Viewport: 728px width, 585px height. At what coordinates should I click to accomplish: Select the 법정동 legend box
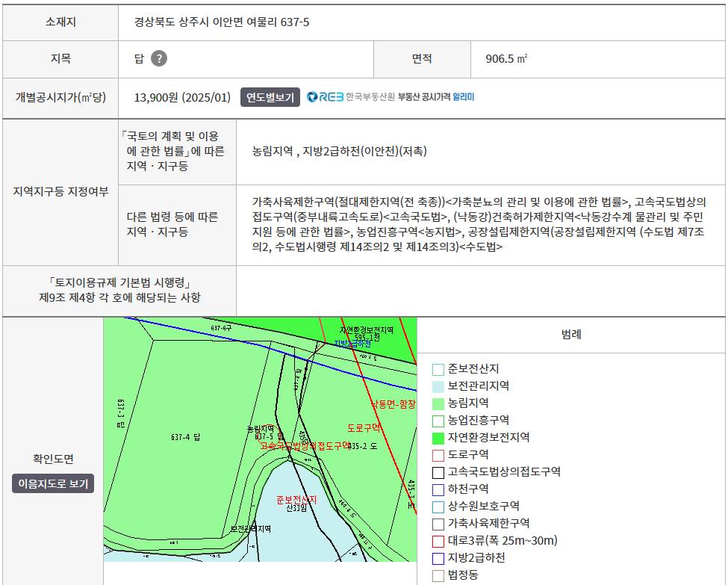pyautogui.click(x=438, y=576)
